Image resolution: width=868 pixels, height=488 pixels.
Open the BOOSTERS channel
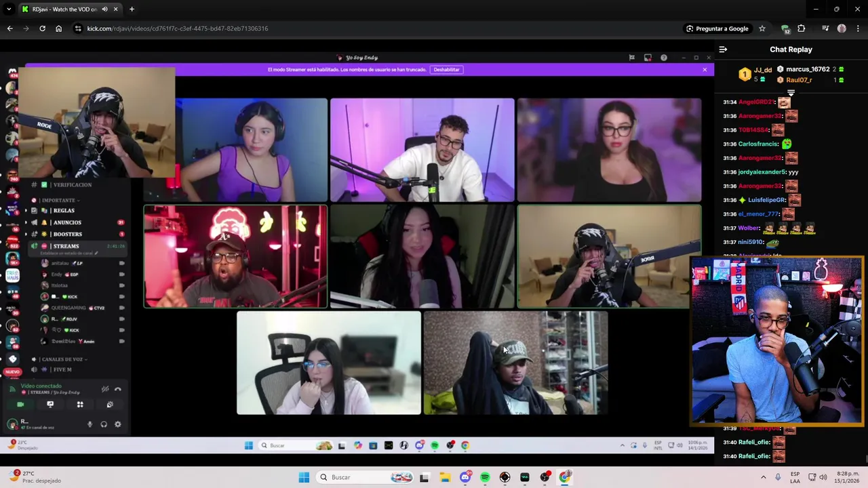pos(67,235)
